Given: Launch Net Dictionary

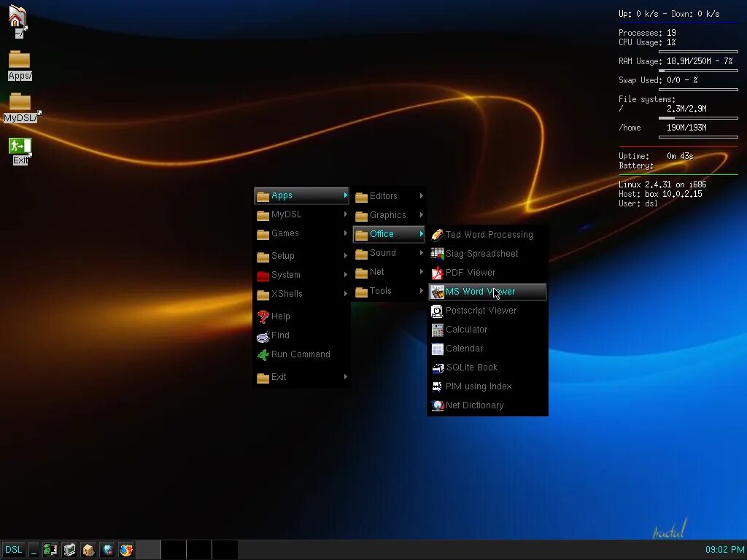Looking at the screenshot, I should pyautogui.click(x=487, y=405).
